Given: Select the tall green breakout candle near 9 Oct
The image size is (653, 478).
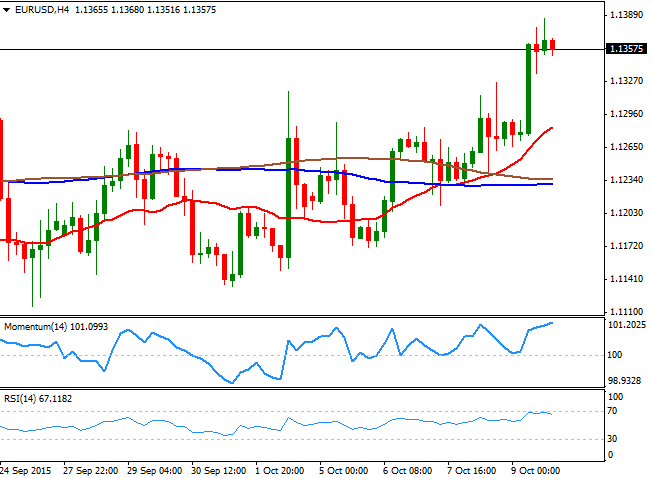Looking at the screenshot, I should point(528,87).
